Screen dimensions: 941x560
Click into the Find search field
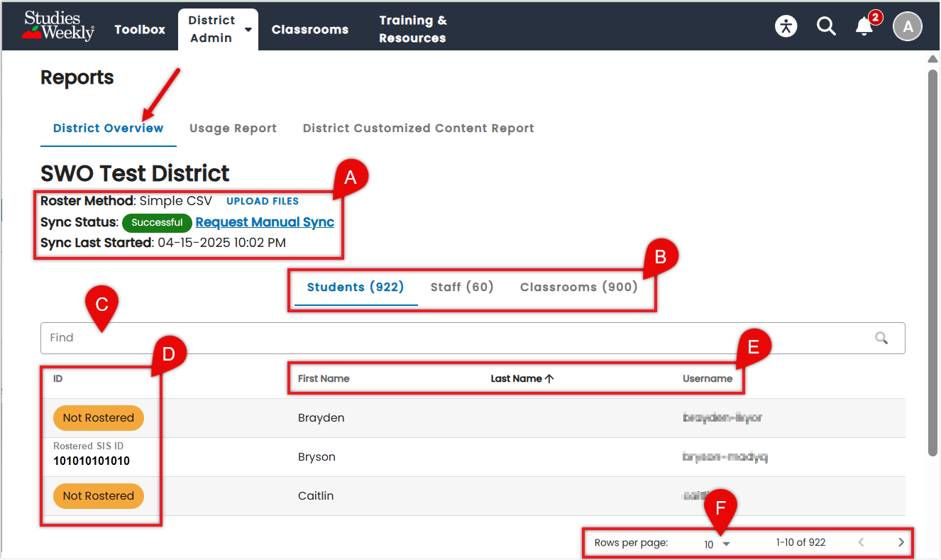pyautogui.click(x=473, y=338)
